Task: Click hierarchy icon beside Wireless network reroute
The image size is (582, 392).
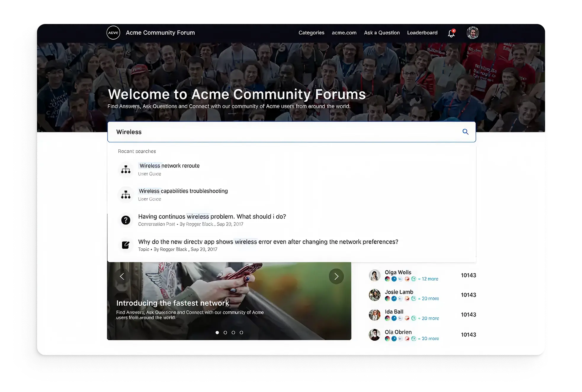Action: click(x=126, y=169)
